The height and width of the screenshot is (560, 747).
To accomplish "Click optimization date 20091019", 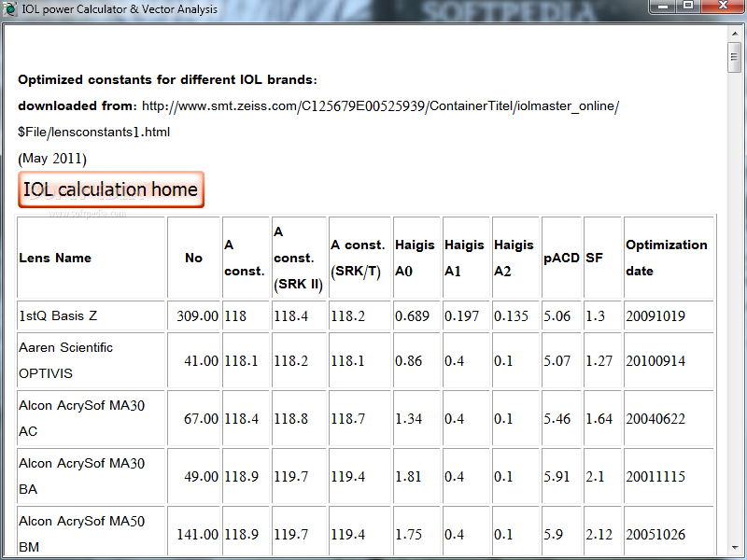I will pyautogui.click(x=655, y=315).
